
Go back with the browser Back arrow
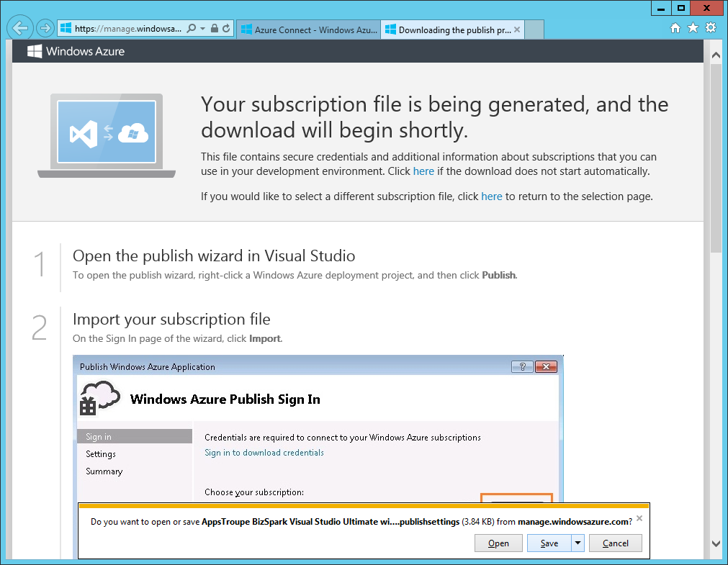[x=20, y=28]
